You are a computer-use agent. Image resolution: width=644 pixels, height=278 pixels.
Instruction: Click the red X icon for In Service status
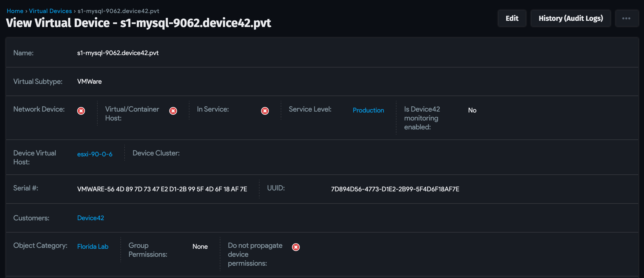click(265, 111)
